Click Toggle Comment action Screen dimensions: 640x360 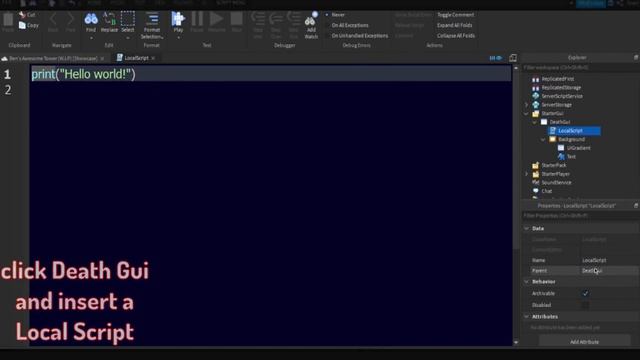(x=456, y=15)
